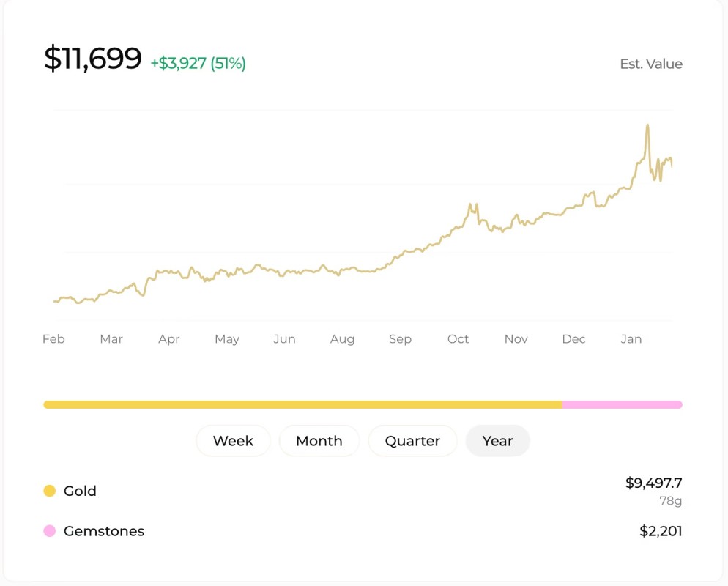The width and height of the screenshot is (728, 586).
Task: Click the Gemstones value $2,201
Action: pyautogui.click(x=661, y=531)
